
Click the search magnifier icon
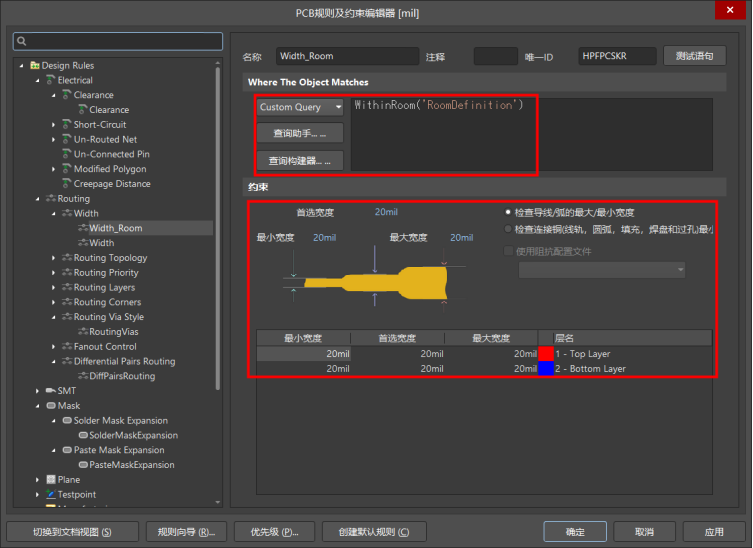[x=22, y=42]
